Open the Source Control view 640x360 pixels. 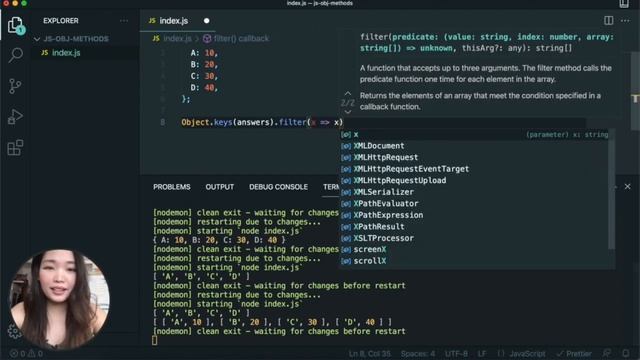click(x=15, y=86)
